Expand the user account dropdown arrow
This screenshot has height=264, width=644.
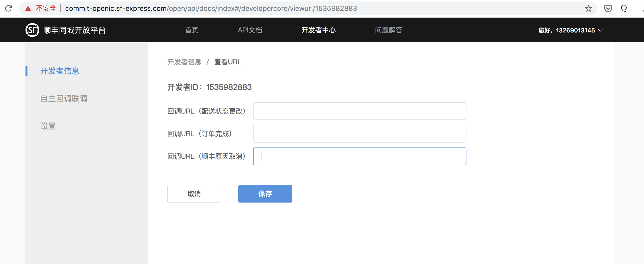(600, 30)
